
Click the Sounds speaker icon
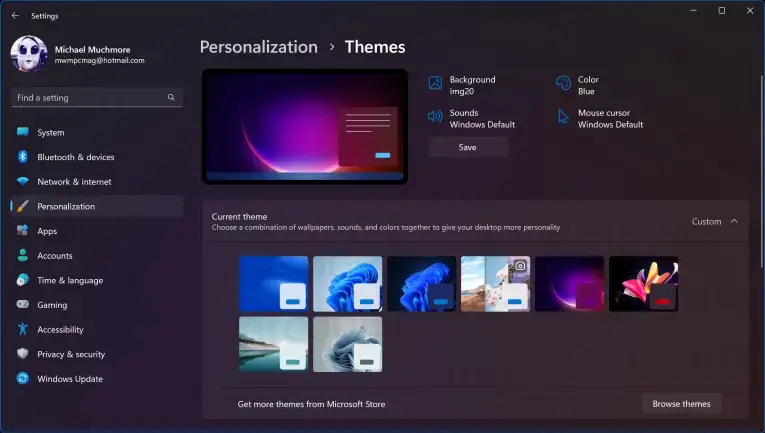(x=435, y=118)
